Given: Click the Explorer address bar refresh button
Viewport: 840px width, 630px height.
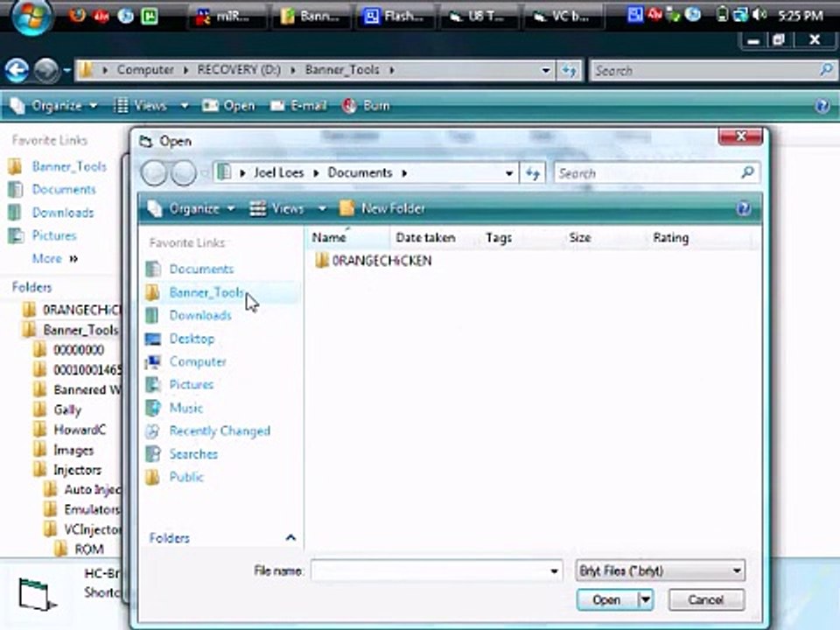Looking at the screenshot, I should coord(569,70).
